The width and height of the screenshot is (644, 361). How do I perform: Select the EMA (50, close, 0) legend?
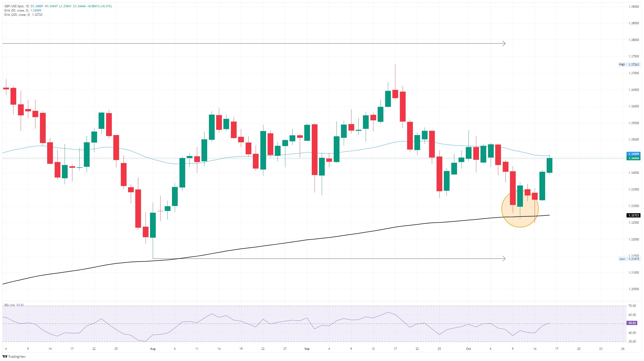click(22, 10)
